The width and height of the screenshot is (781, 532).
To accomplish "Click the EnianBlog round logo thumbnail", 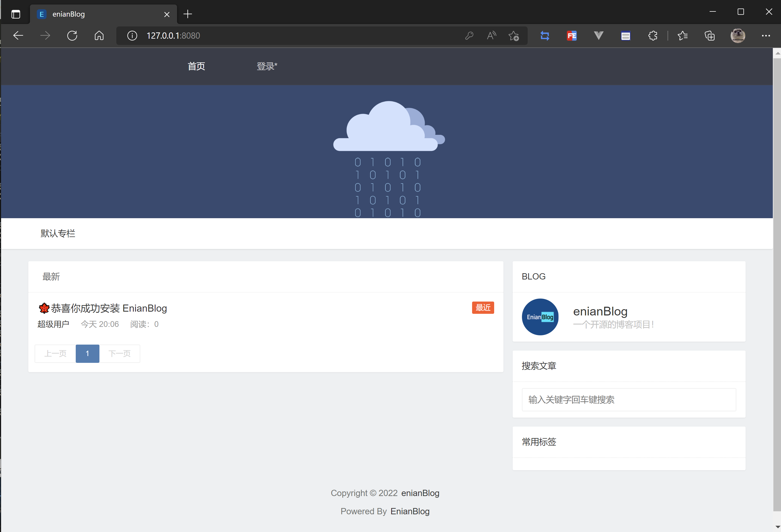I will (x=540, y=317).
